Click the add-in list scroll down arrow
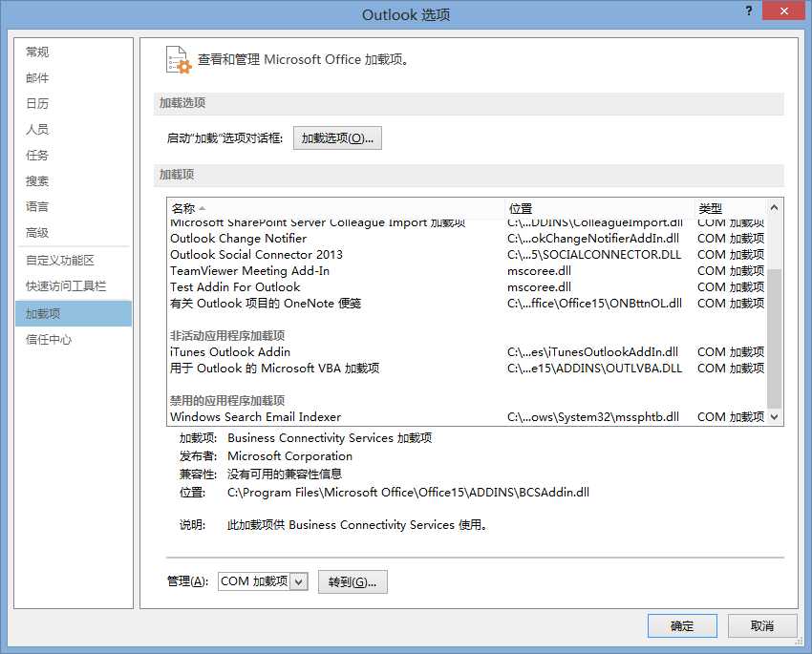This screenshot has width=812, height=654. point(774,416)
